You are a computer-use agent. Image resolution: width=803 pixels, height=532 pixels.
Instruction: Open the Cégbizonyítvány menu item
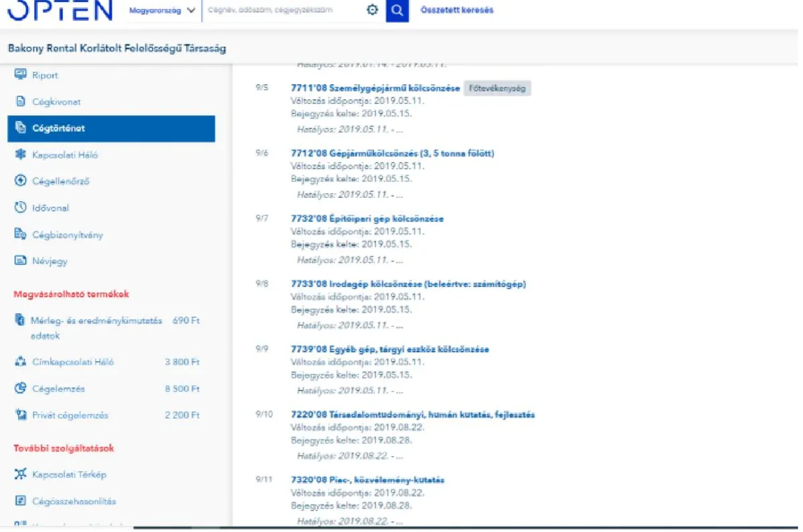click(x=68, y=235)
